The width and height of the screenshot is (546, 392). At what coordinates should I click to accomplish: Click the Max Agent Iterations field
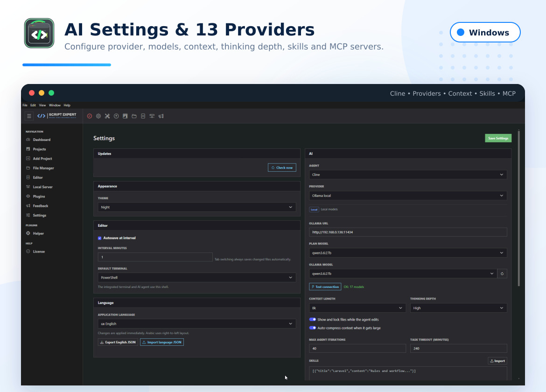coord(357,349)
